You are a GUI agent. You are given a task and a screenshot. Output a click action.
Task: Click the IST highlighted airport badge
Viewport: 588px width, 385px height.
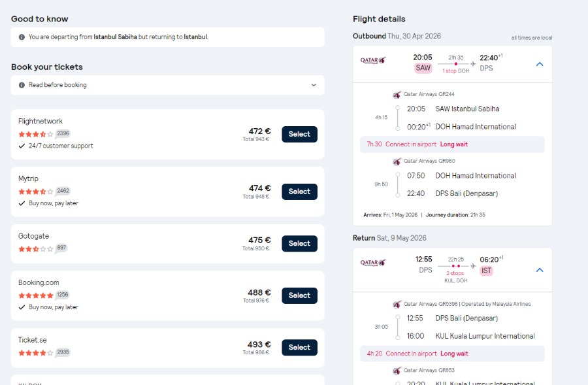486,271
